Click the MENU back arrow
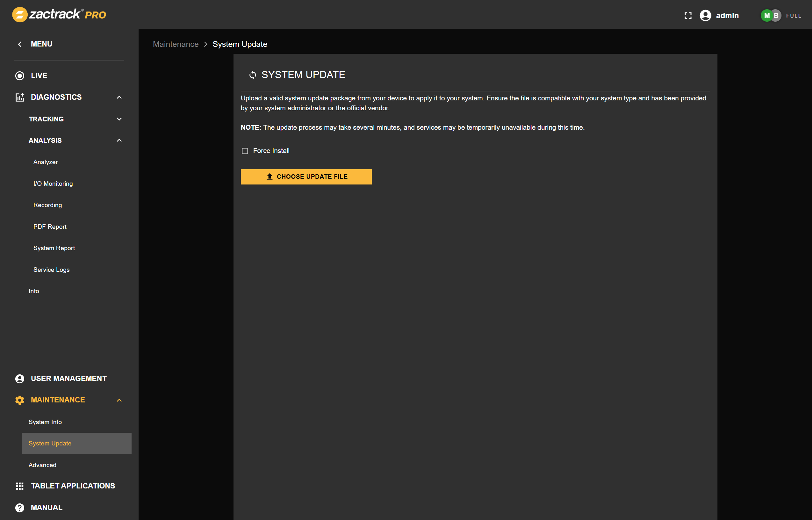 19,44
